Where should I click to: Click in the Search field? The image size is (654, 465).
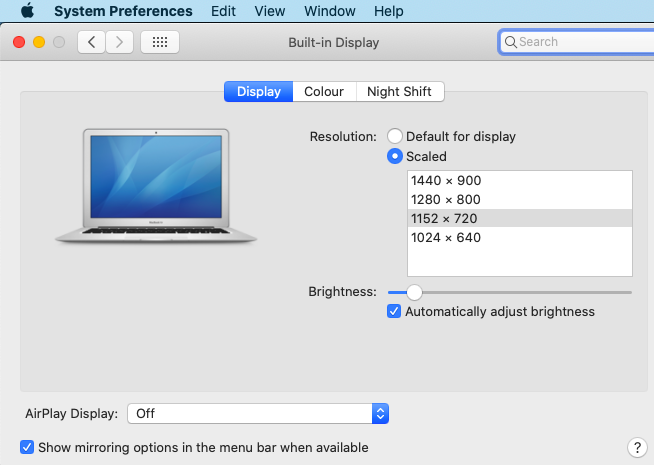tap(577, 42)
